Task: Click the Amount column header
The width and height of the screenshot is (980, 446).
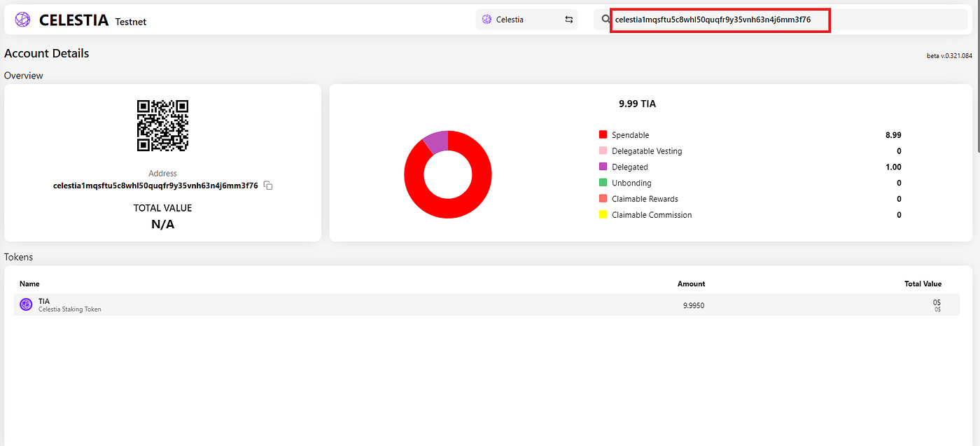Action: pos(691,284)
